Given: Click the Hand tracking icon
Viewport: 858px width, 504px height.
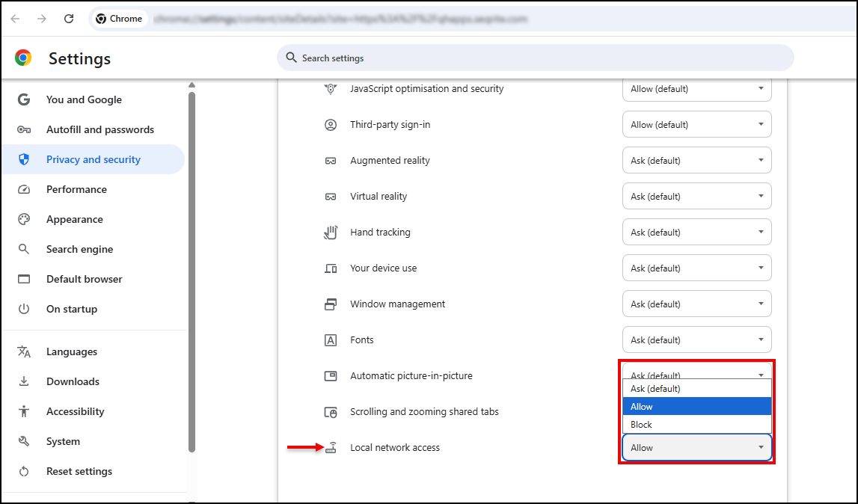Looking at the screenshot, I should pyautogui.click(x=331, y=233).
